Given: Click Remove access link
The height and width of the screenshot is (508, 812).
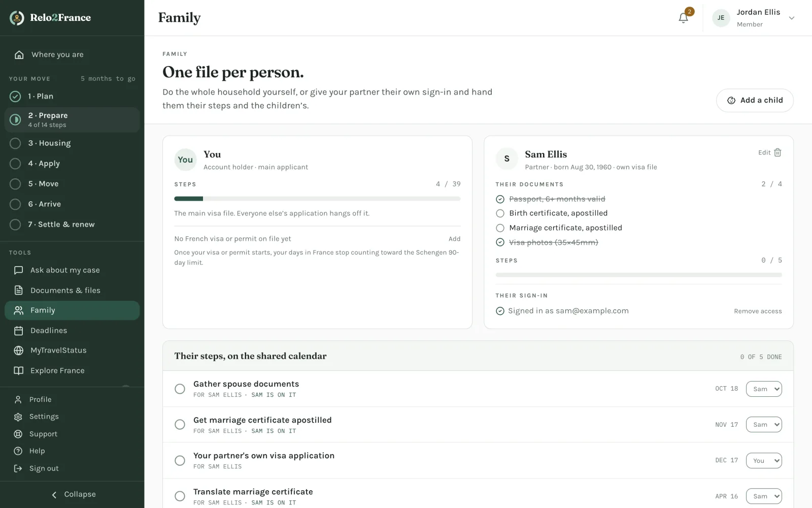Looking at the screenshot, I should pyautogui.click(x=758, y=311).
